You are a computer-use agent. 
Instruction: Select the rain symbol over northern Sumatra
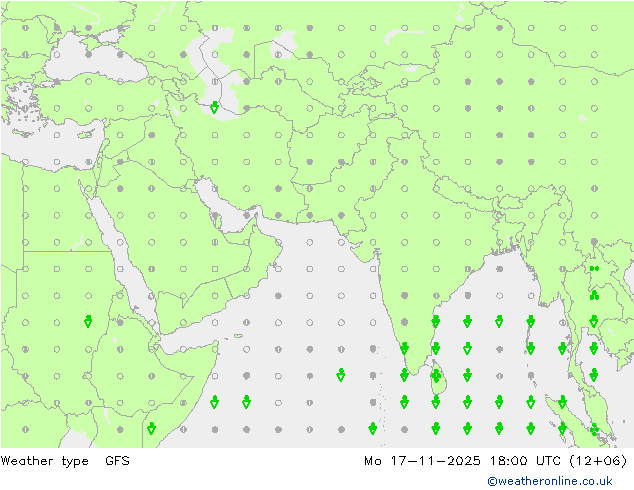(x=562, y=402)
